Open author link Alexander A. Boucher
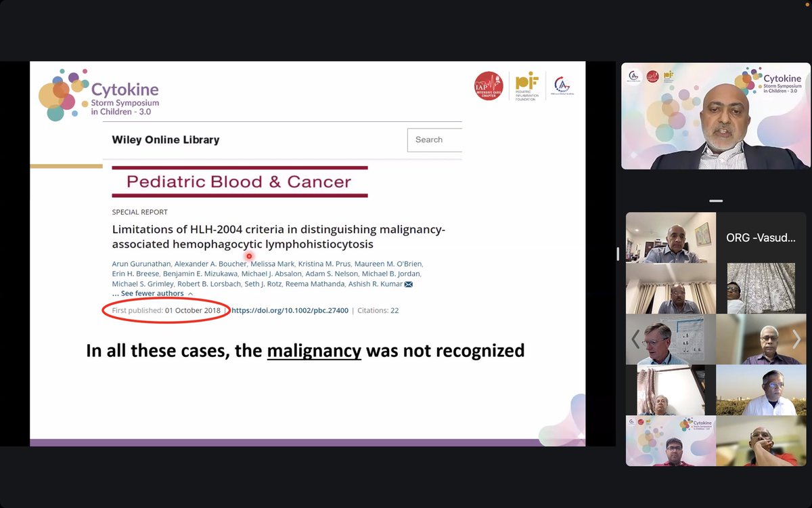Viewport: 812px width, 508px height. coord(210,263)
